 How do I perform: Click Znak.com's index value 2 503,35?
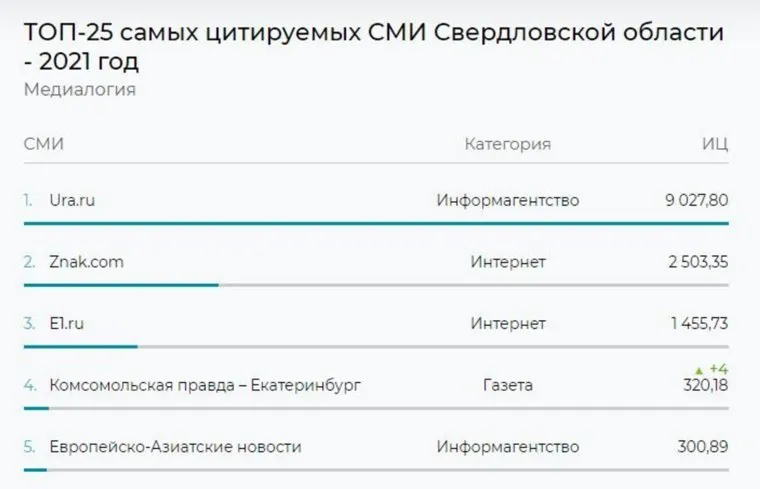point(698,263)
